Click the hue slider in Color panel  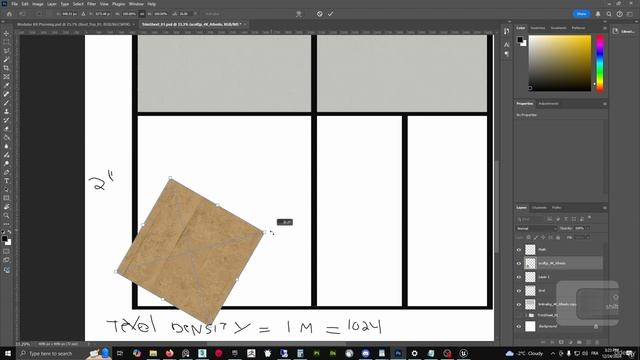click(600, 63)
